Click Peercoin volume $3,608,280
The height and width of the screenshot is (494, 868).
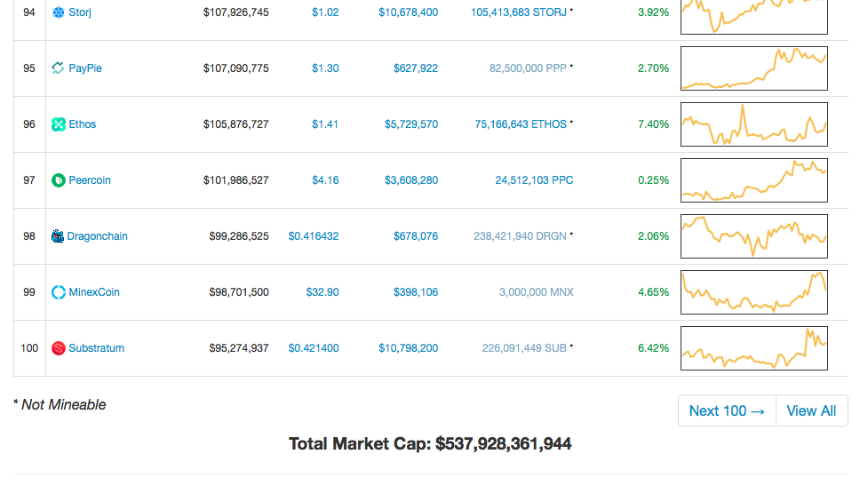pyautogui.click(x=411, y=180)
